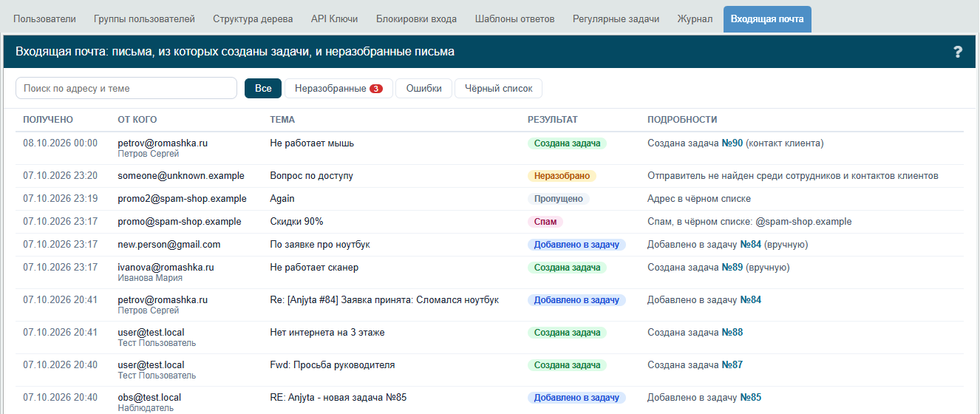980x414 pixels.
Task: Click the Неразобрано status badge
Action: pyautogui.click(x=562, y=176)
